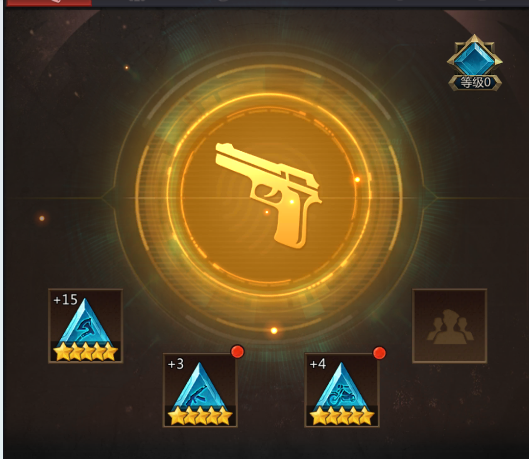Click the blue diamond inside level badge

(475, 59)
